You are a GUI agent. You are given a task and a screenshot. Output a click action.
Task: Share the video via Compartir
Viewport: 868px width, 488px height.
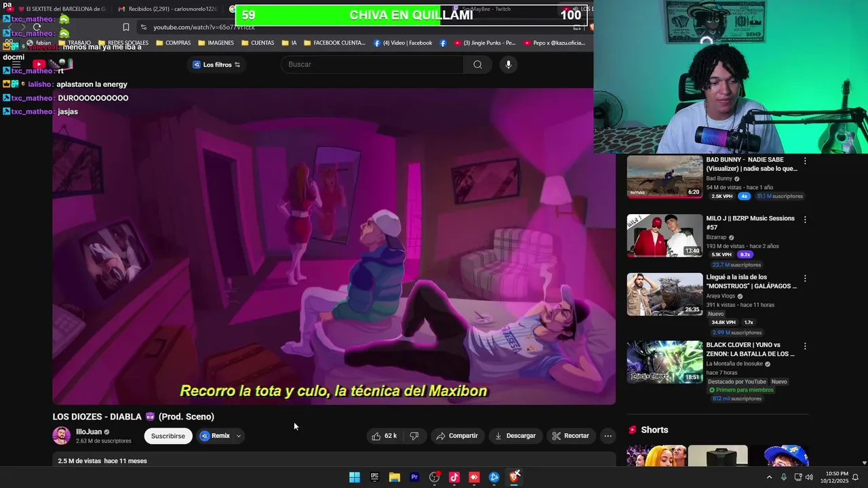(457, 436)
